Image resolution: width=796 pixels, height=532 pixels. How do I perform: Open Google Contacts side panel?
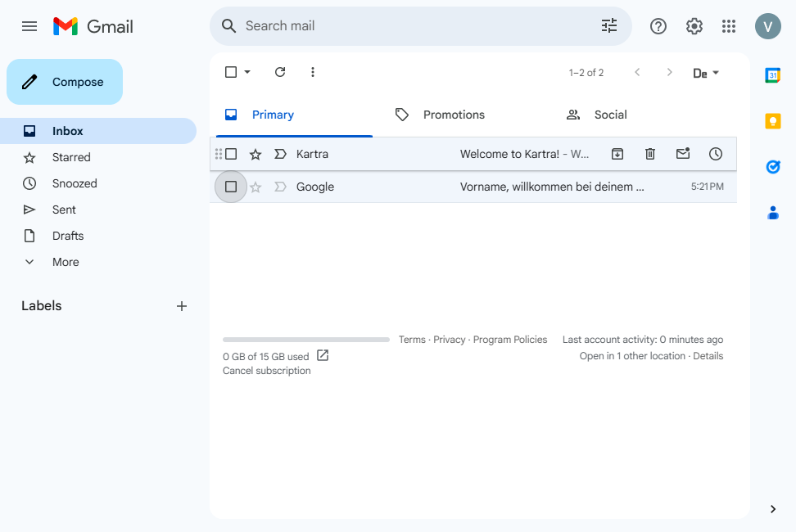[772, 213]
